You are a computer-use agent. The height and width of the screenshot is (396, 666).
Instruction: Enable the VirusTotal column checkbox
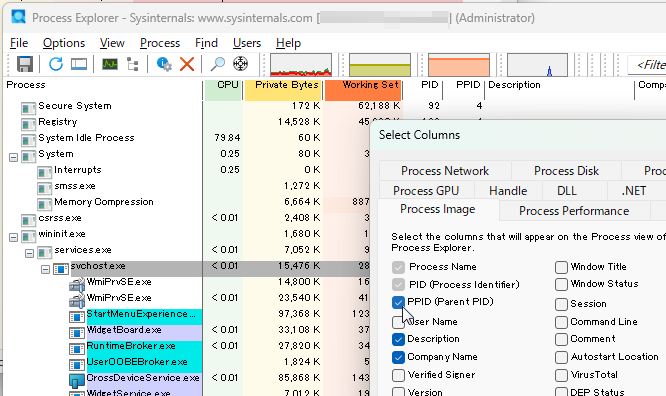(x=561, y=375)
